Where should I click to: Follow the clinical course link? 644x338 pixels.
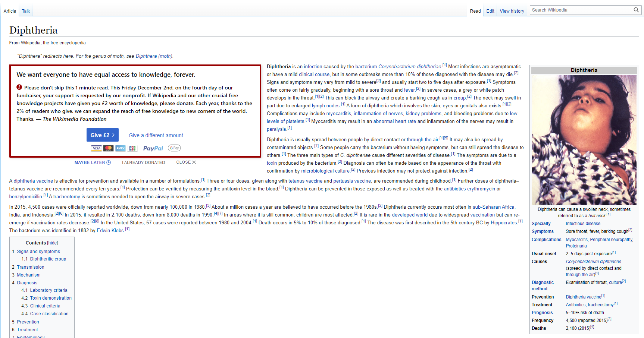click(x=314, y=75)
